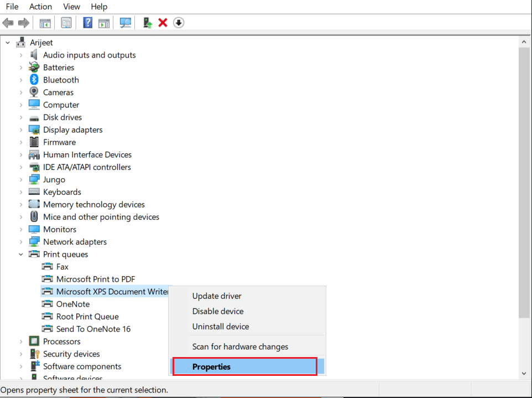Open the Action menu
The width and height of the screenshot is (532, 398).
click(40, 7)
